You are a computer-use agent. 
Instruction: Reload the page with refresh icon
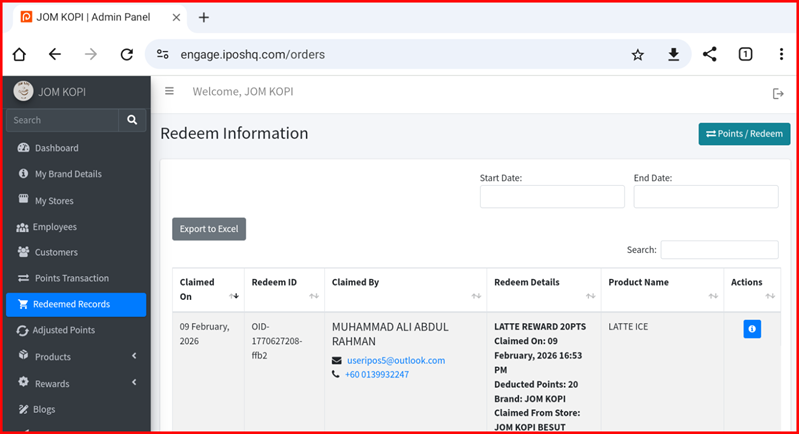pos(127,55)
